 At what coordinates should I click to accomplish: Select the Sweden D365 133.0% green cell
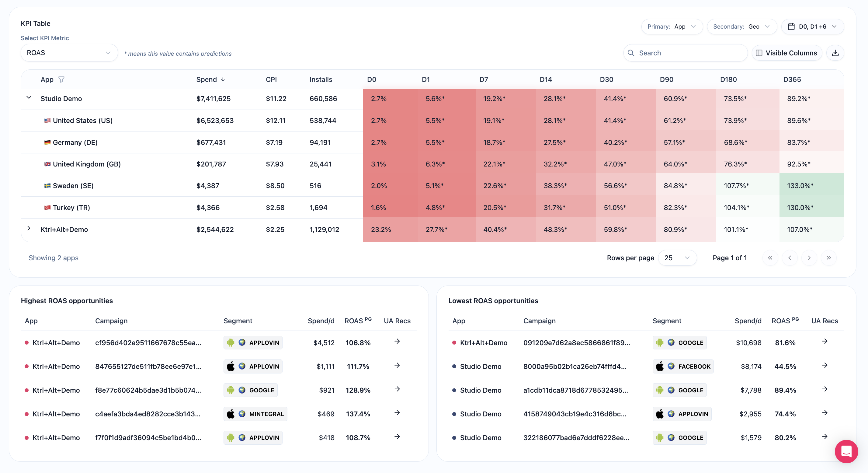[811, 186]
